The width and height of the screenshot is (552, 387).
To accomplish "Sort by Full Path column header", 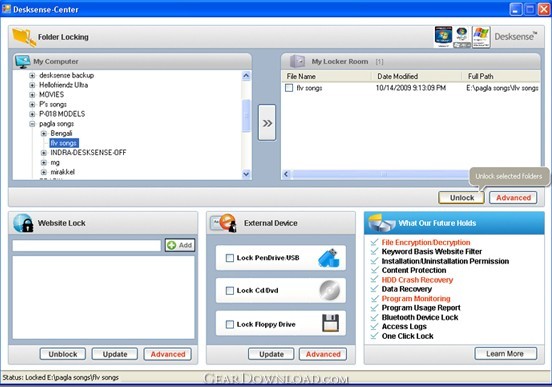I will pyautogui.click(x=501, y=76).
